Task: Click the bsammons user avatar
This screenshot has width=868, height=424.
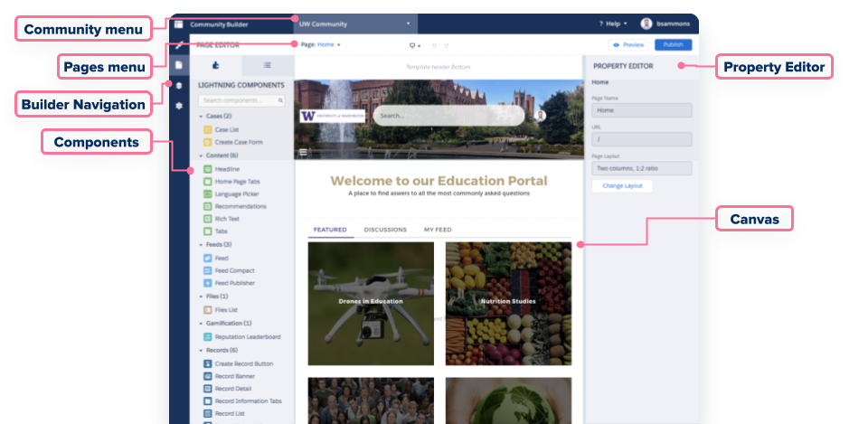Action: [646, 24]
